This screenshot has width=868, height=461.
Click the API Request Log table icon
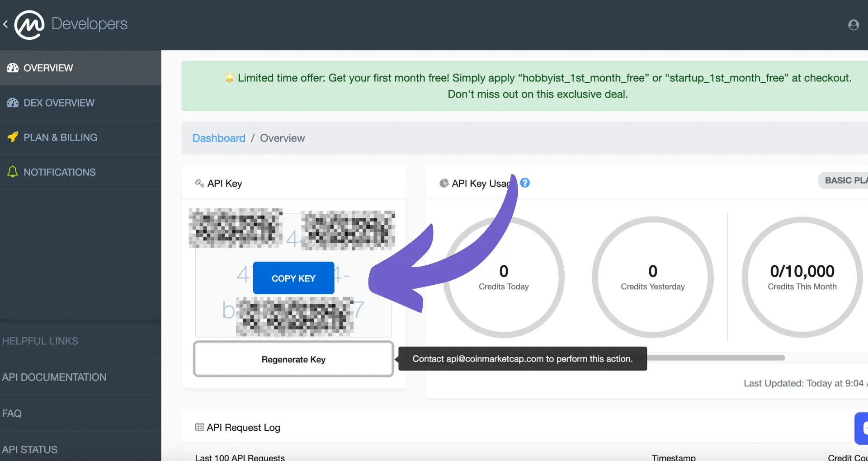coord(199,427)
